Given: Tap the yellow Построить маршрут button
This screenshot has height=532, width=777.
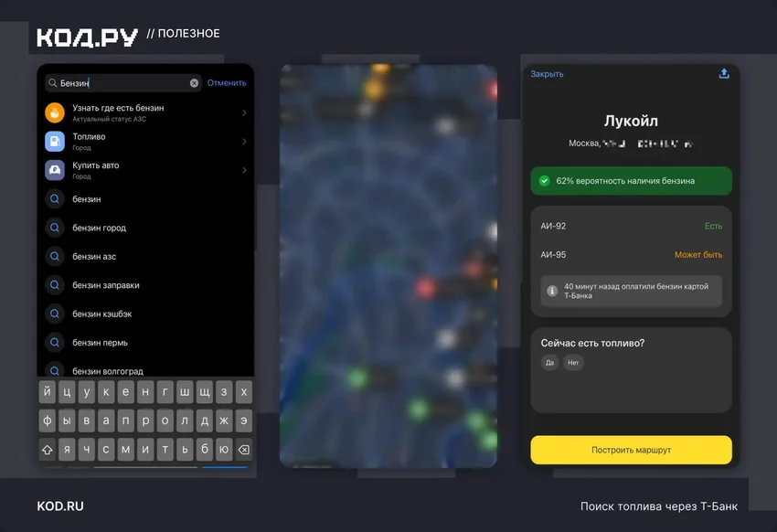Looking at the screenshot, I should coord(631,450).
